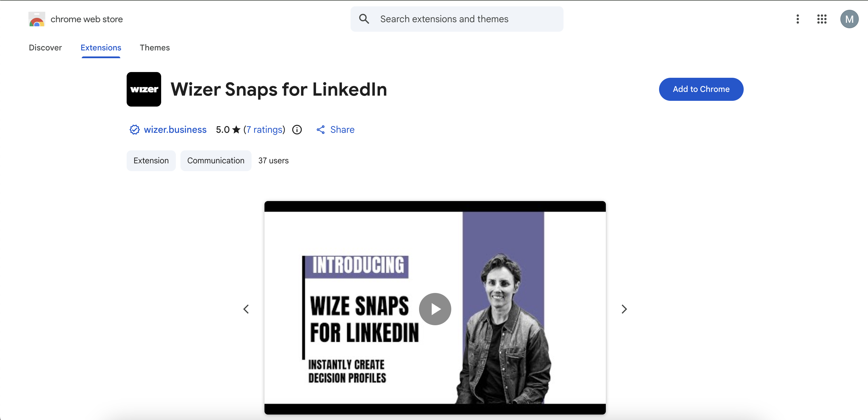868x420 pixels.
Task: Click the Chrome Web Store logo icon
Action: click(37, 19)
